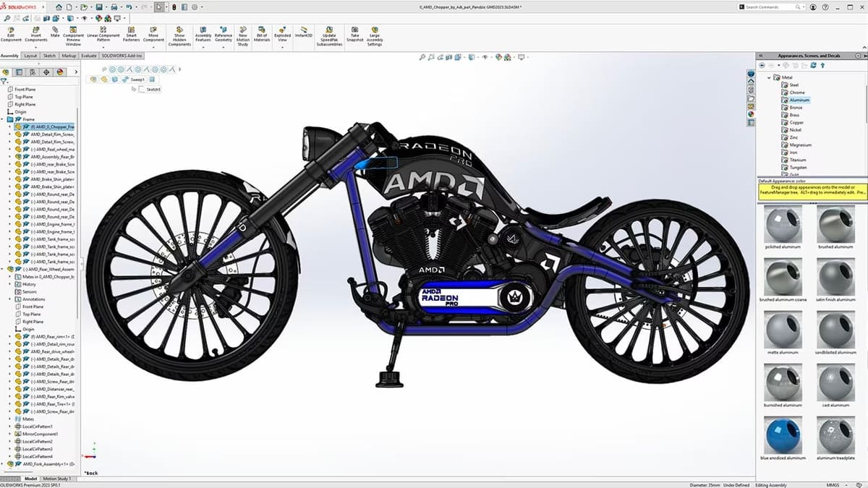Click the tree filter funnel icon
The height and width of the screenshot is (488, 868).
pos(5,82)
